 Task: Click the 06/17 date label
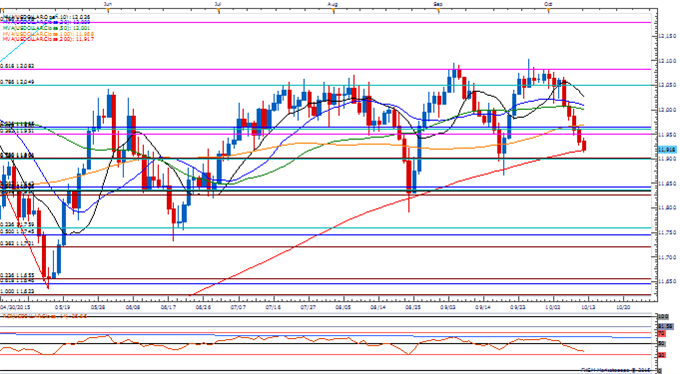click(x=168, y=307)
